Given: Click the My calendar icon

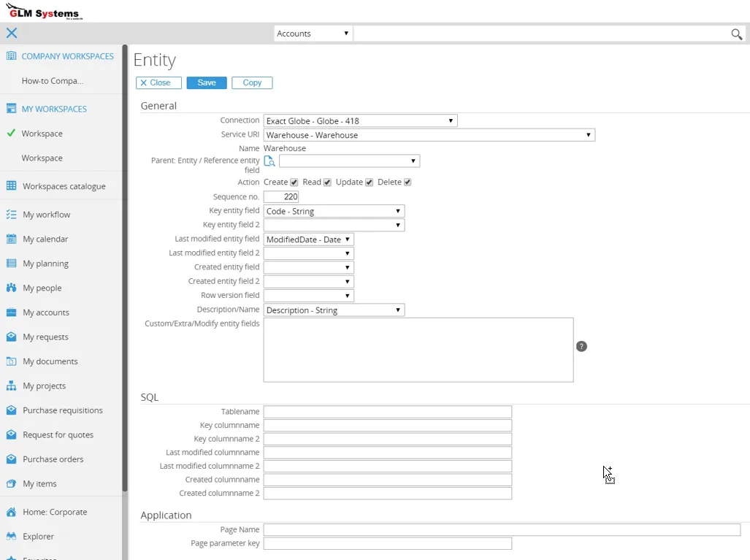Looking at the screenshot, I should click(11, 239).
